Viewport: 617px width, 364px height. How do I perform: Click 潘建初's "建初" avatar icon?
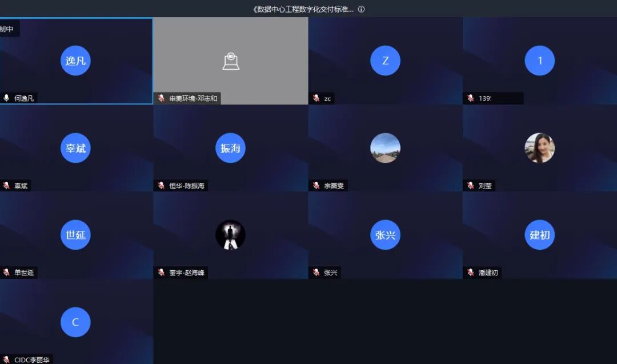point(539,235)
